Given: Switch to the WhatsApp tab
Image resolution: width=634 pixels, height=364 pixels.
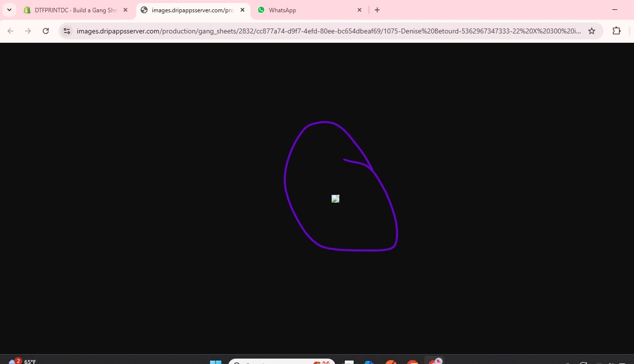Looking at the screenshot, I should click(309, 10).
